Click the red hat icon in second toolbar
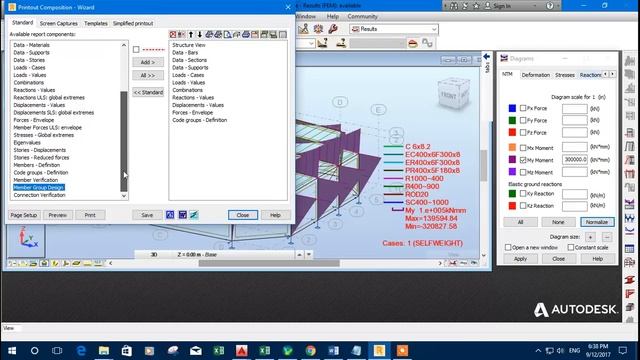 tap(413, 43)
